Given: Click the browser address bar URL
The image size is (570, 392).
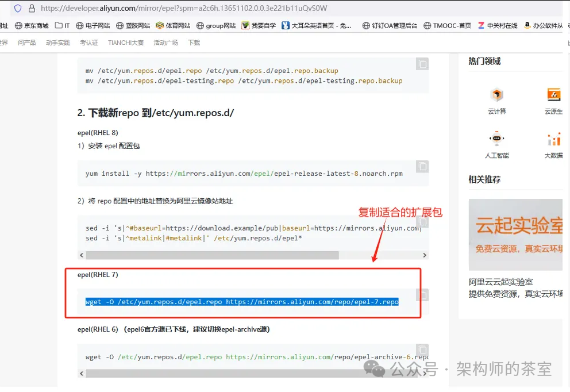Looking at the screenshot, I should (x=183, y=8).
